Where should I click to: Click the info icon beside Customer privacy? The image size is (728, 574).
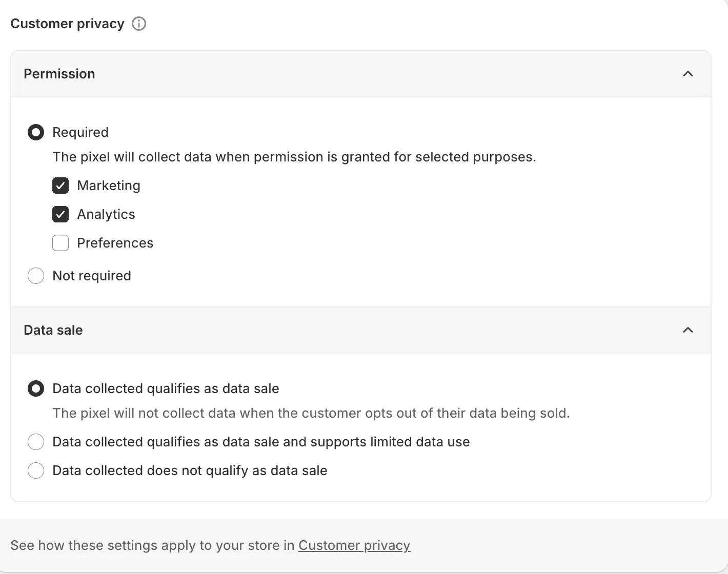click(x=139, y=24)
